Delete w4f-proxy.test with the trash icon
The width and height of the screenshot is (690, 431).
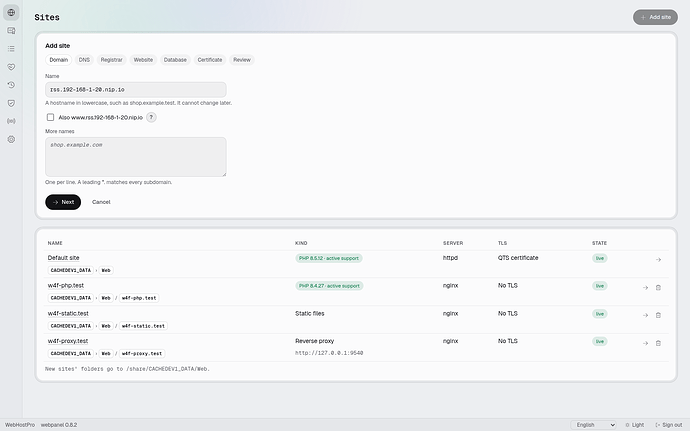point(658,343)
